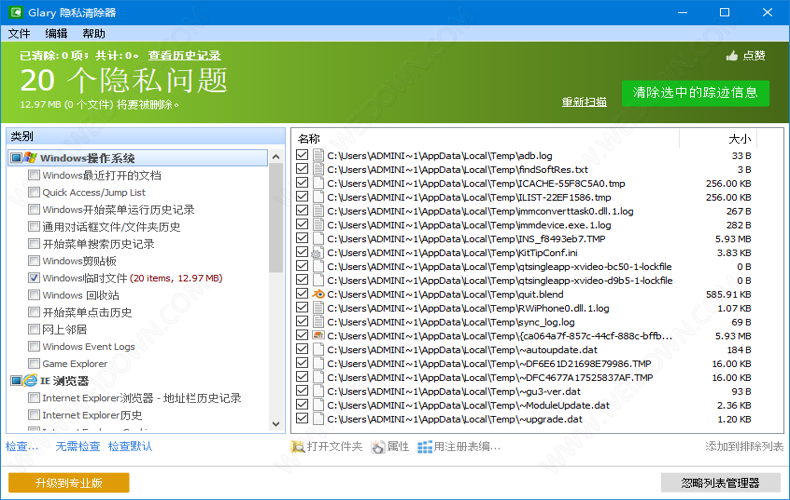790x500 pixels.
Task: Click the file icon beside immconverttask0.dll.1.log
Action: (318, 211)
